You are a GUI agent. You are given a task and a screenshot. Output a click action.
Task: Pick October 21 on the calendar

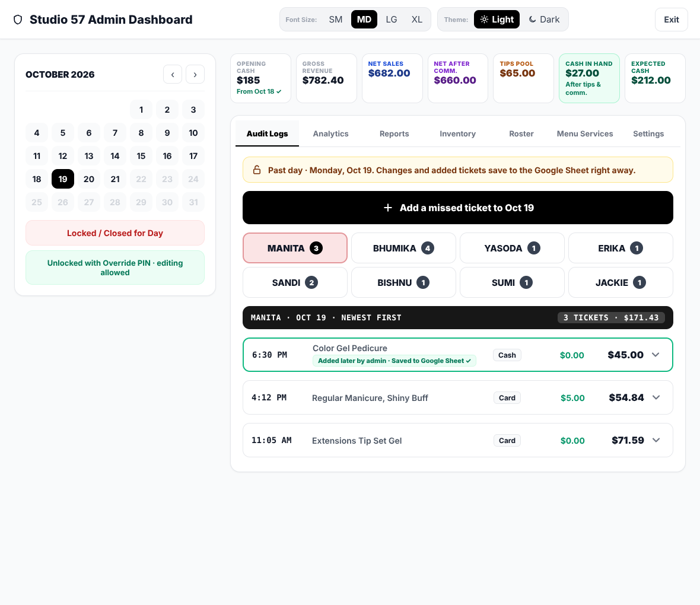point(115,179)
